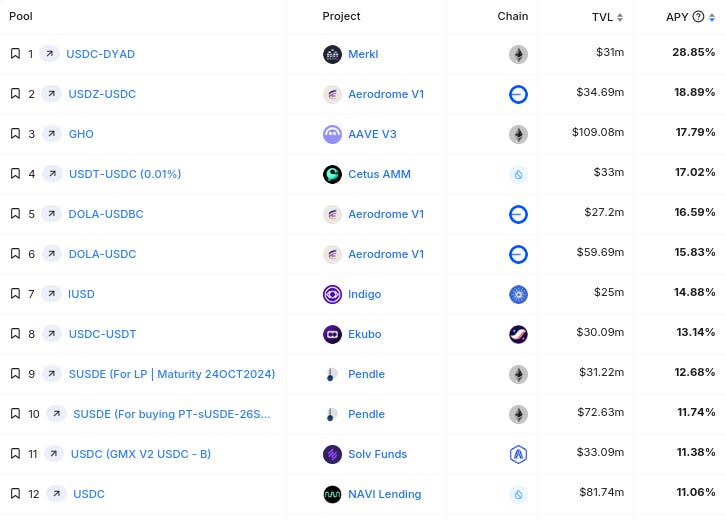The height and width of the screenshot is (520, 726).
Task: Click the NAVI Lending logo
Action: click(332, 494)
